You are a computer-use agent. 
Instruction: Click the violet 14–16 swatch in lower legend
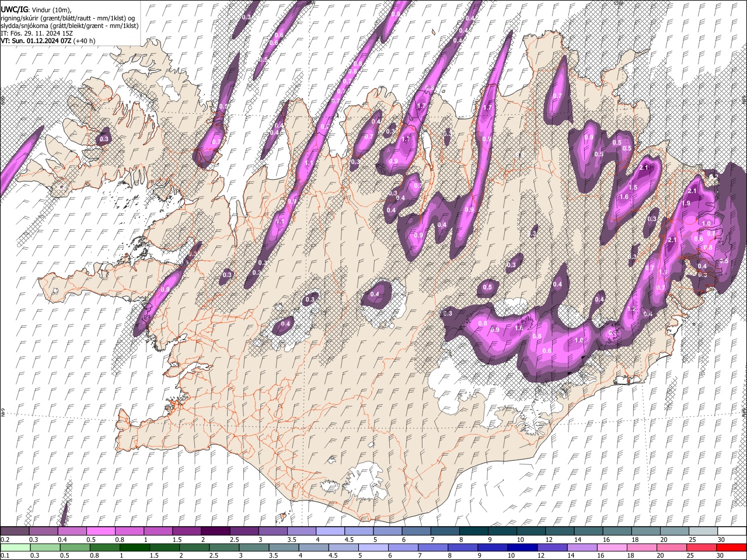582,547
